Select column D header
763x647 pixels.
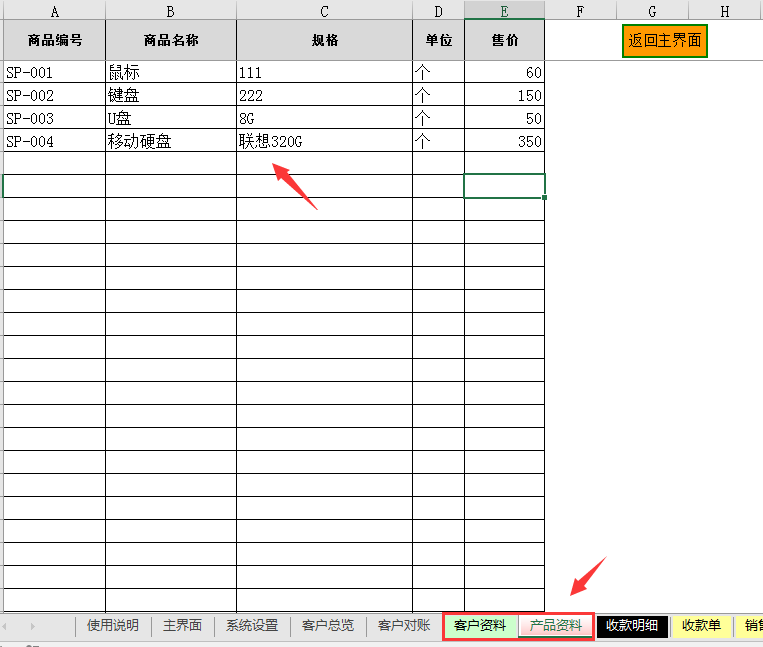(438, 11)
